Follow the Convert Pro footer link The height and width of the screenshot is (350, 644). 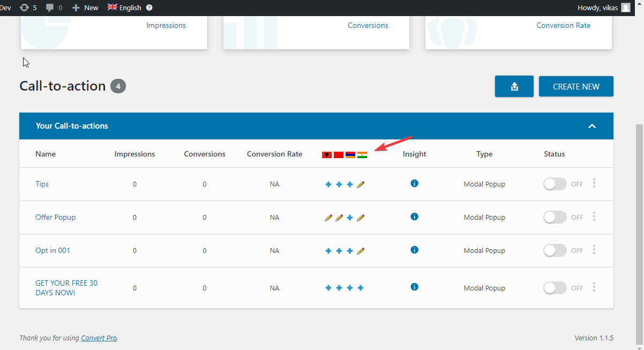[x=99, y=338]
